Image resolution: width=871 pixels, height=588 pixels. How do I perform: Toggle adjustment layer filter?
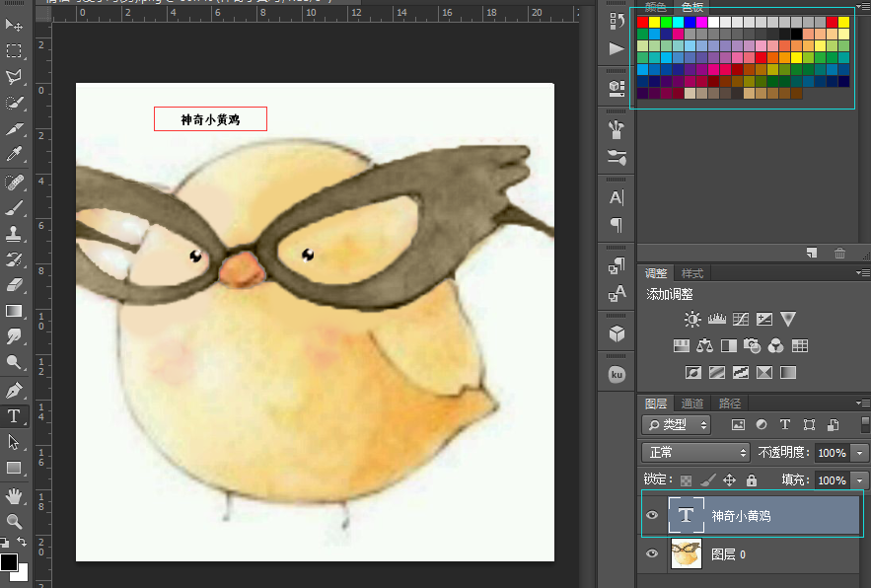click(x=762, y=424)
